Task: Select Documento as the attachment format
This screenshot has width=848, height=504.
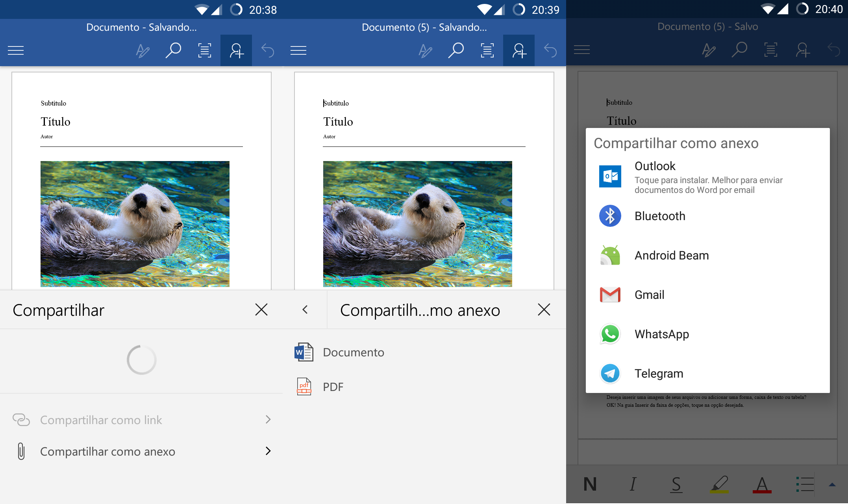Action: (353, 352)
